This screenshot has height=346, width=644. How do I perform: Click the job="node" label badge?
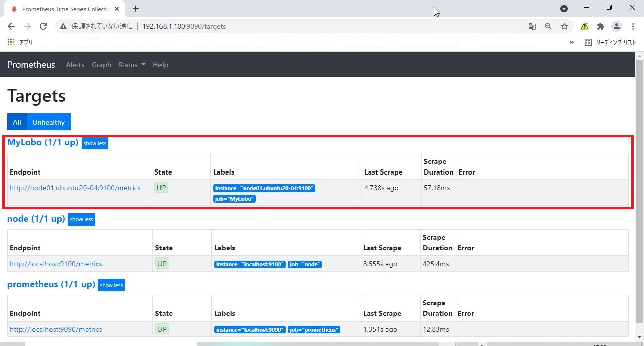(305, 264)
